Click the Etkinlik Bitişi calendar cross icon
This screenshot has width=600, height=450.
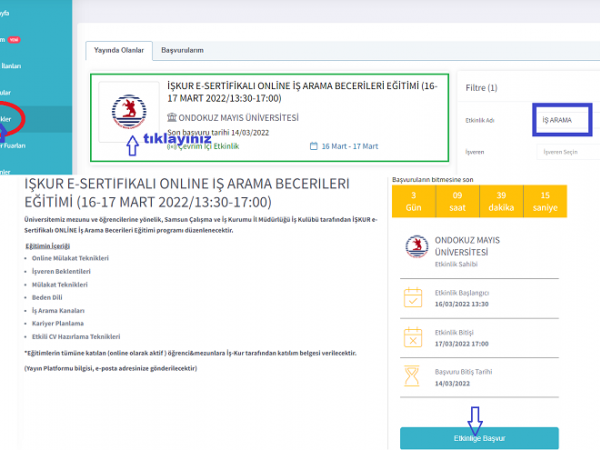pos(413,337)
